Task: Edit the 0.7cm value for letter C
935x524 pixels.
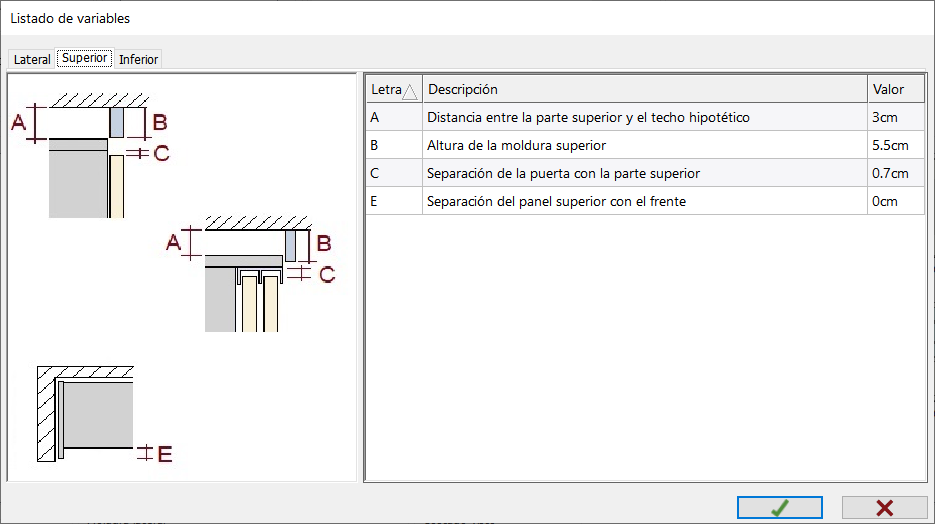Action: (x=896, y=173)
